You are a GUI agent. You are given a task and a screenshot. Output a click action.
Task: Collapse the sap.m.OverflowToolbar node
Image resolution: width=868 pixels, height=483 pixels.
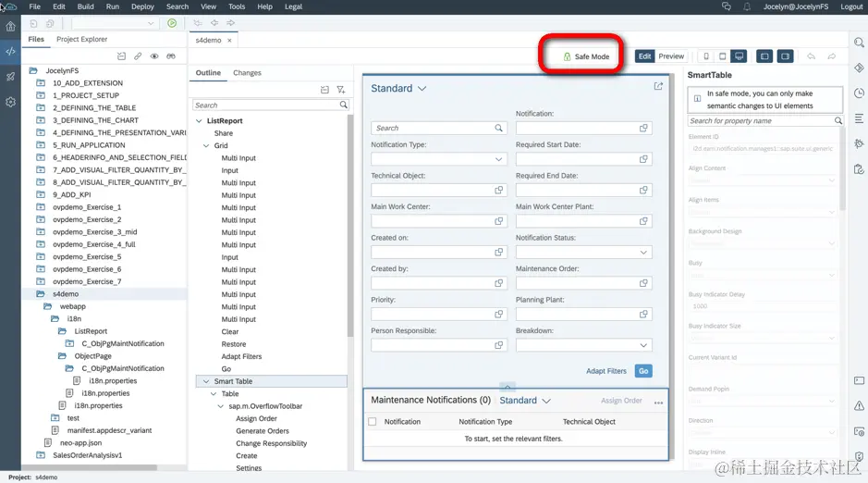tap(220, 406)
